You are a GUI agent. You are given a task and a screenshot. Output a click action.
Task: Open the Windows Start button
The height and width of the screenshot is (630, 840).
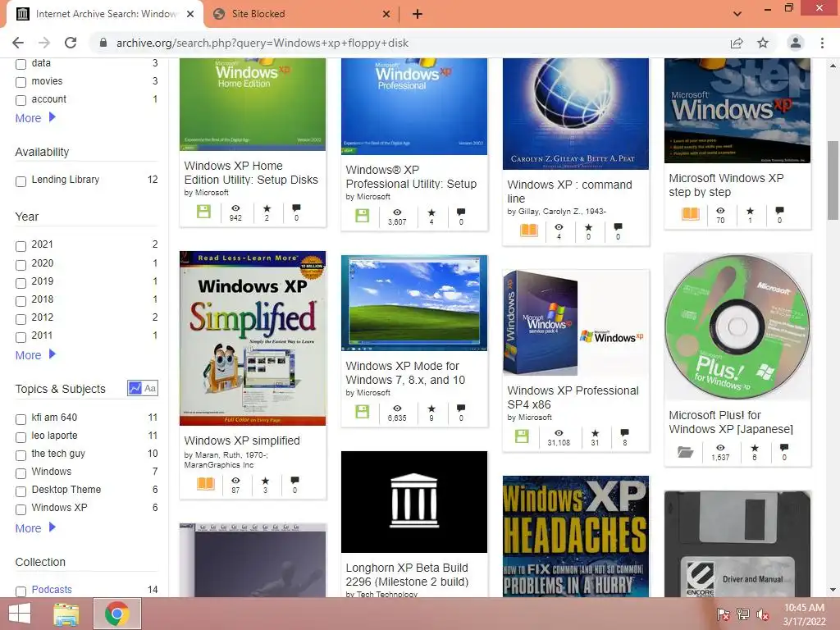point(20,614)
